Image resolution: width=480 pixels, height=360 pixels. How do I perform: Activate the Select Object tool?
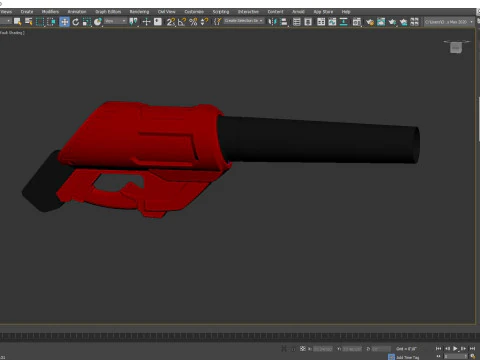pyautogui.click(x=17, y=22)
